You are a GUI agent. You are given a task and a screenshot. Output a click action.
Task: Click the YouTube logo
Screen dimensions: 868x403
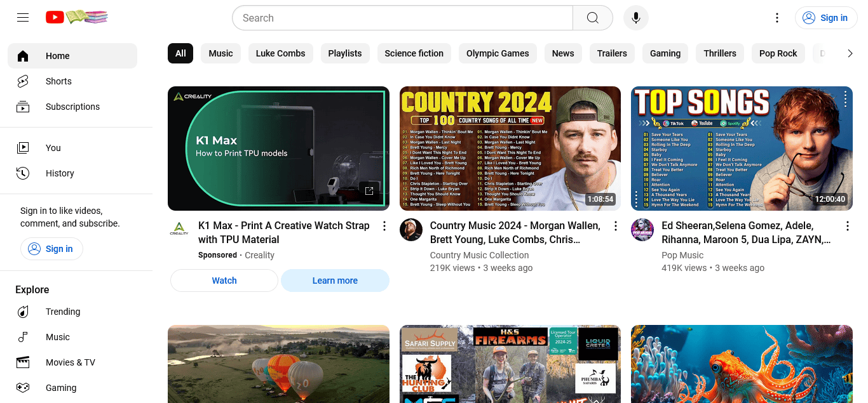[76, 17]
